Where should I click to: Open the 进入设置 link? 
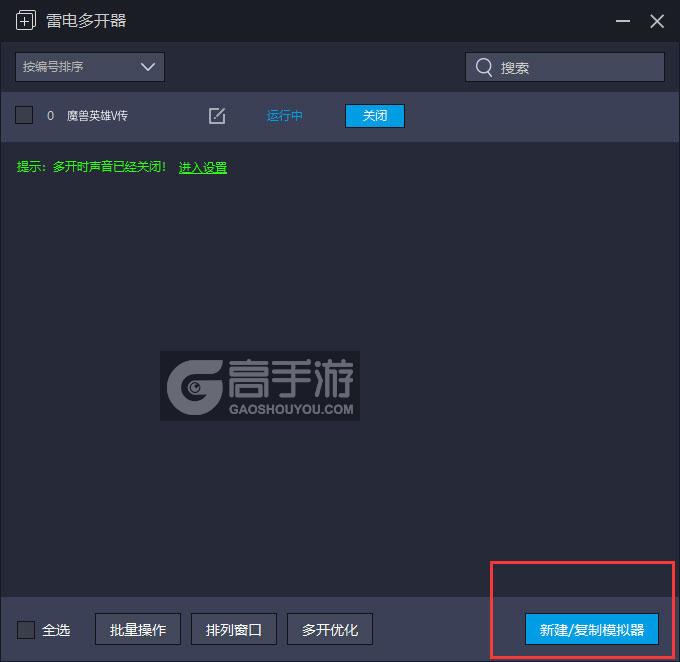[x=203, y=167]
